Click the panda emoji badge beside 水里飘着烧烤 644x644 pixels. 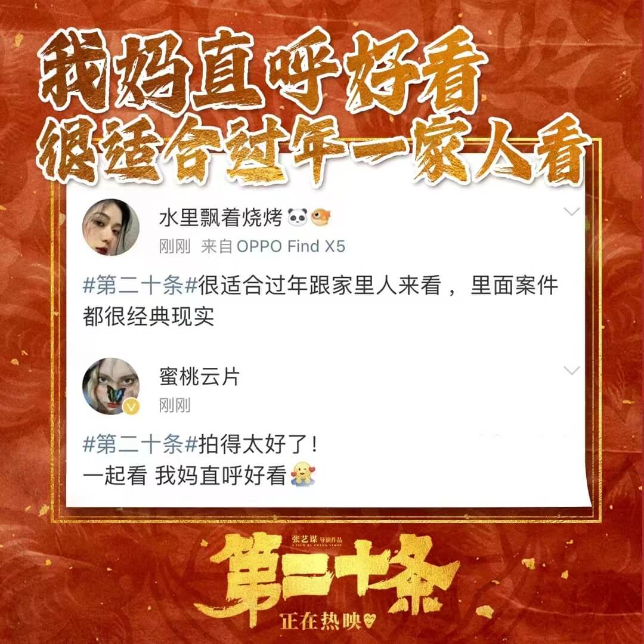click(x=298, y=217)
